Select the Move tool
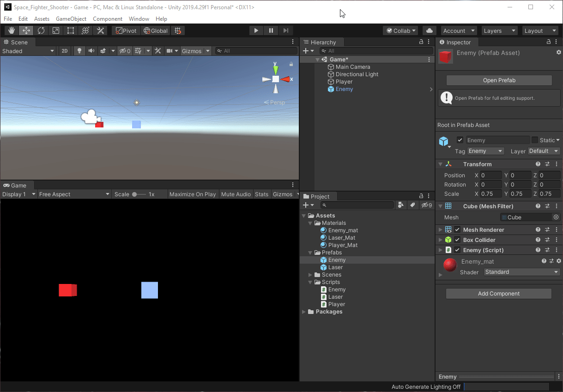563x392 pixels. click(x=26, y=30)
